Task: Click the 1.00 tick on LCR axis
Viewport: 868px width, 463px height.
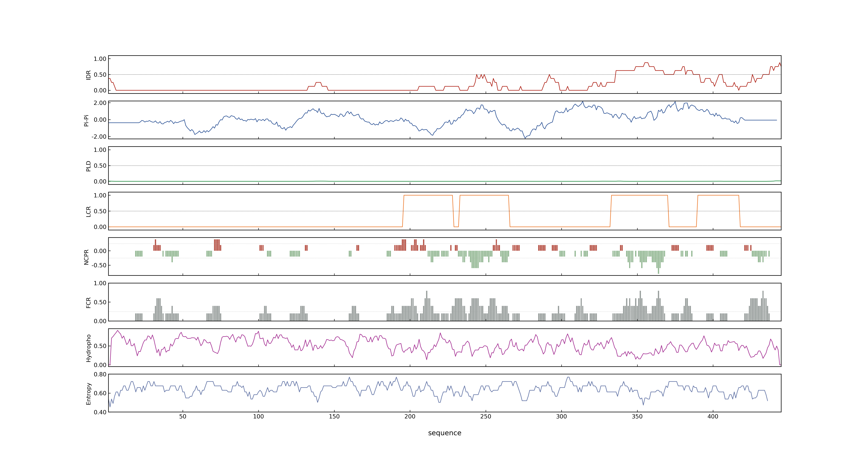Action: (x=100, y=195)
